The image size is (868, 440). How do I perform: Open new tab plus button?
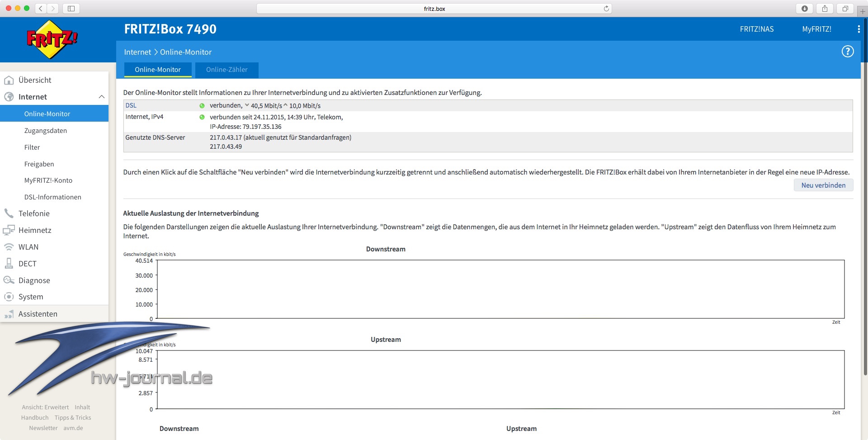863,11
